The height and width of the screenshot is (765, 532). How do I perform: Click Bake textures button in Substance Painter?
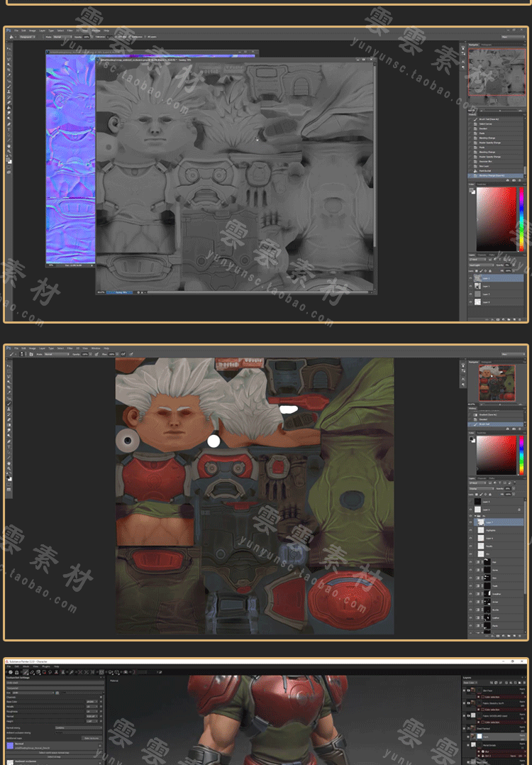coord(92,738)
